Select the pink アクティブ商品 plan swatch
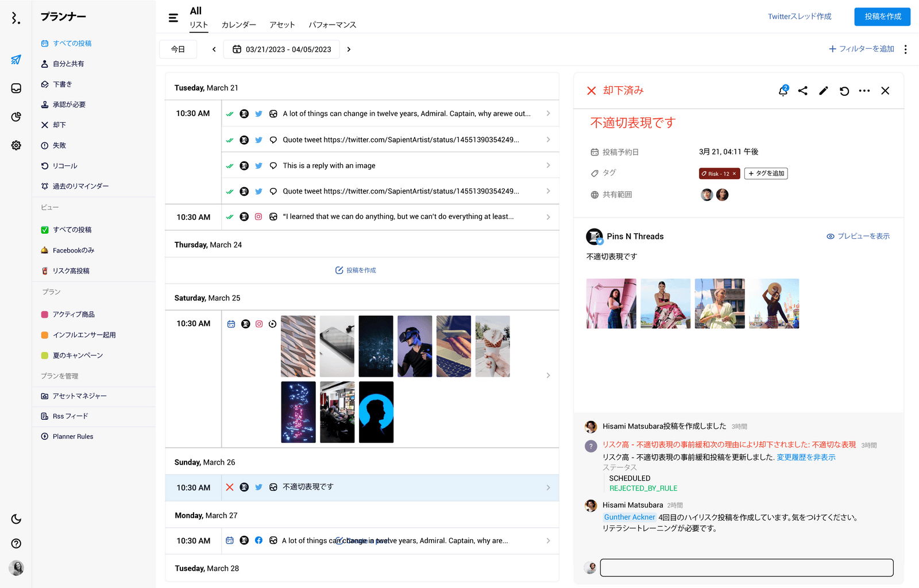The height and width of the screenshot is (588, 919). (x=45, y=315)
